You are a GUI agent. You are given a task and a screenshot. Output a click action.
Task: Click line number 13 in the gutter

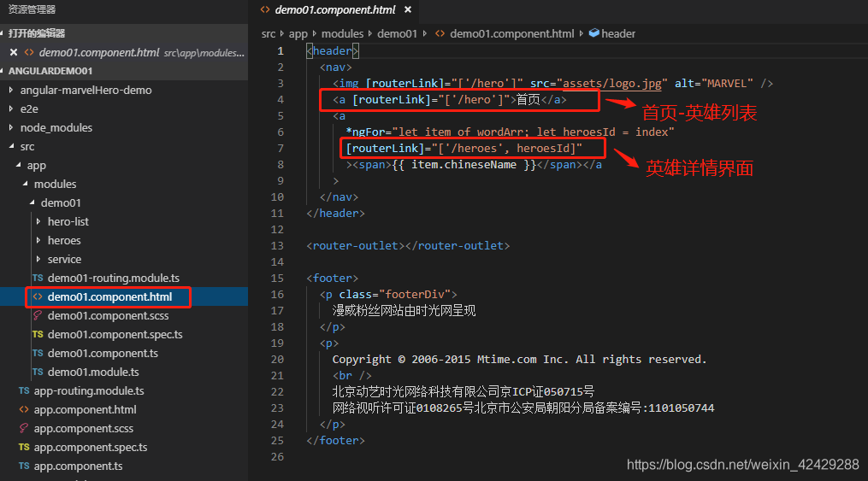coord(277,245)
